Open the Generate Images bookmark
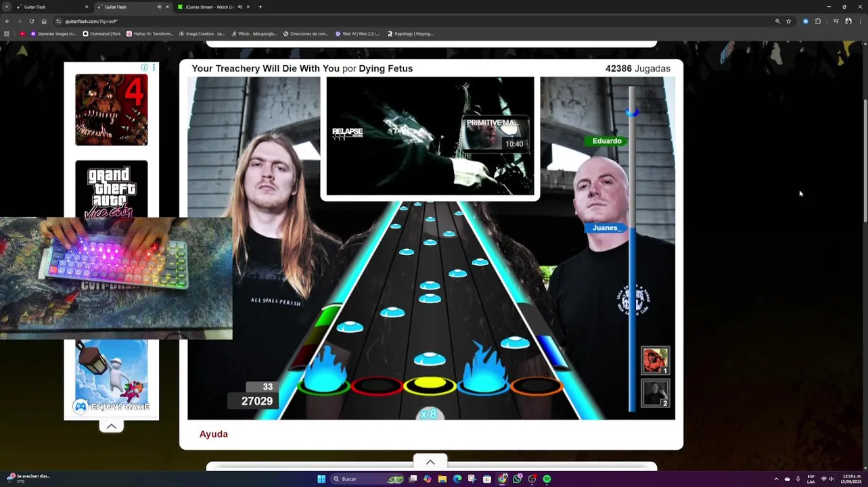Screen dimensions: 868x487 click(53, 34)
